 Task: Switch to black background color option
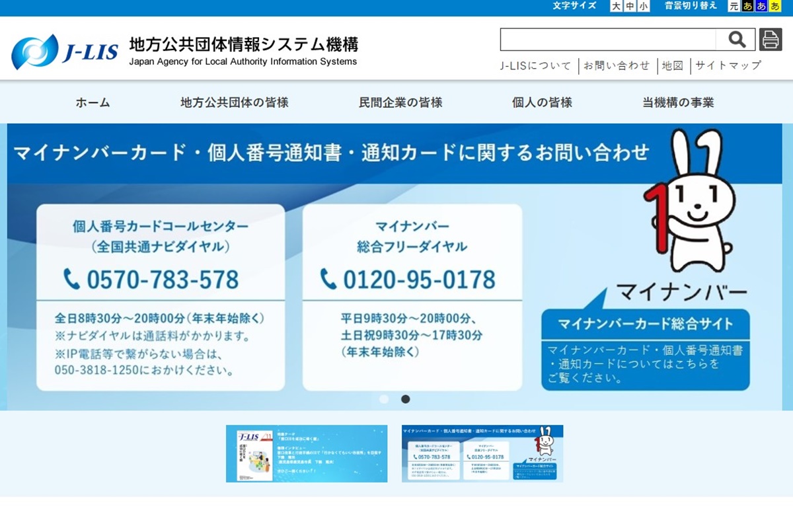[x=747, y=6]
